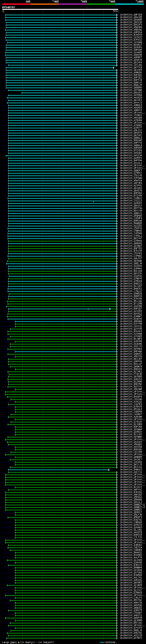
Task: Select hit label UniRef100_A5BIN1
Action: (131, 30)
